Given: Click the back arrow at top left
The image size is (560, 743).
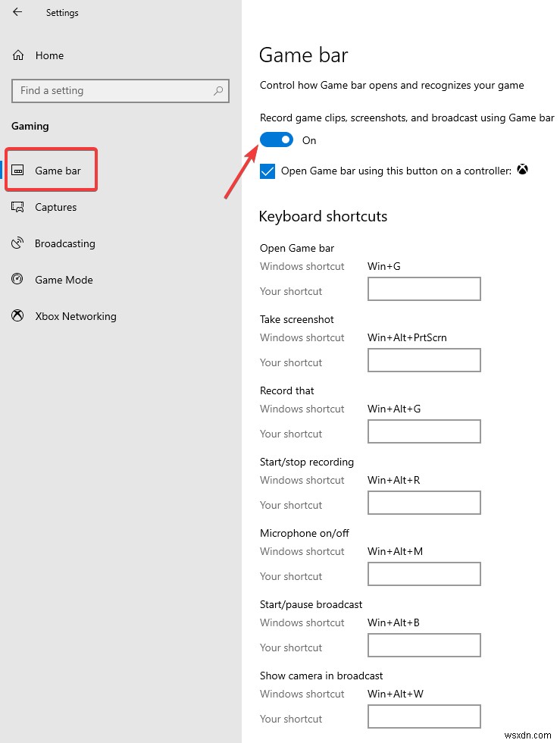Looking at the screenshot, I should (17, 12).
